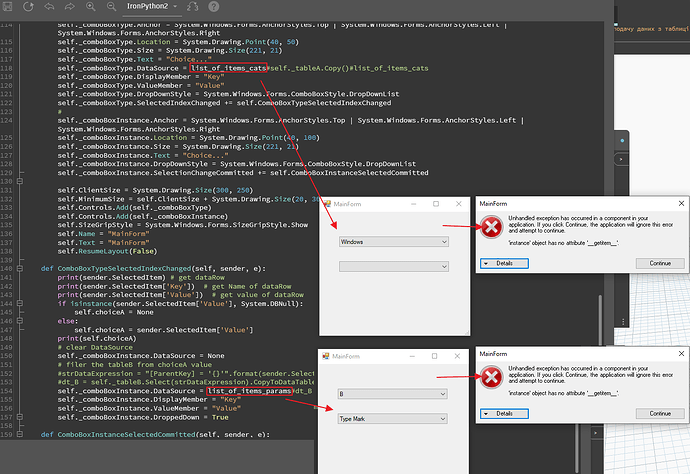Click the line 'print(self.choiceA)'
The width and height of the screenshot is (690, 474).
[x=97, y=338]
